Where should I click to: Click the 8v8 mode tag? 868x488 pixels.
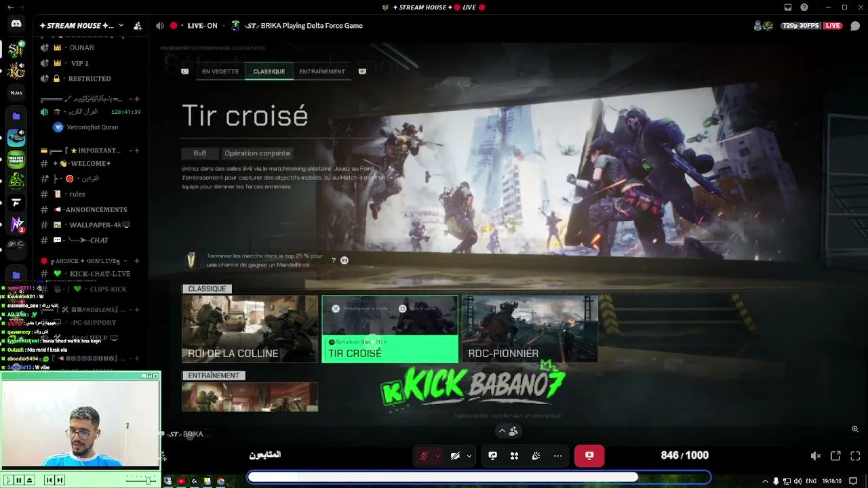(199, 153)
